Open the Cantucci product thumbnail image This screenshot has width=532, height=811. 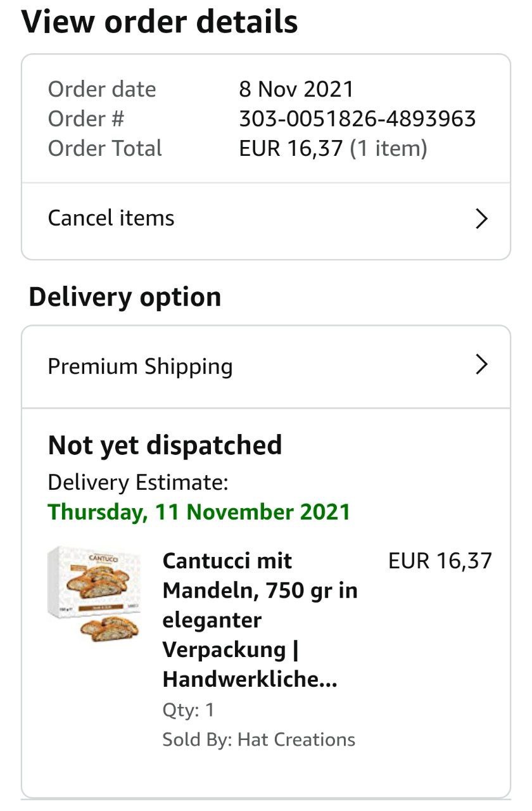click(x=94, y=594)
